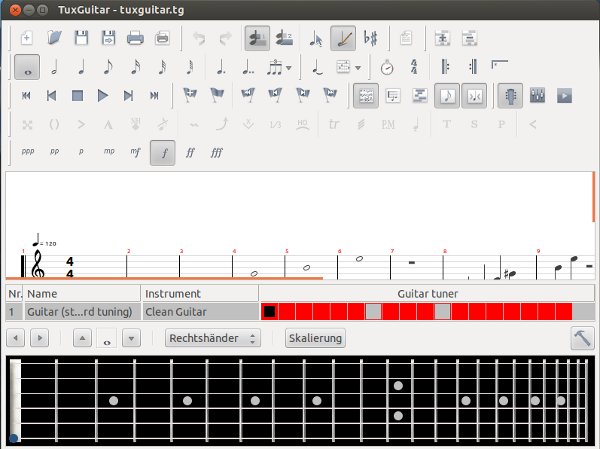The height and width of the screenshot is (449, 600).
Task: Decrease fretboard duration down arrow
Action: (x=131, y=338)
